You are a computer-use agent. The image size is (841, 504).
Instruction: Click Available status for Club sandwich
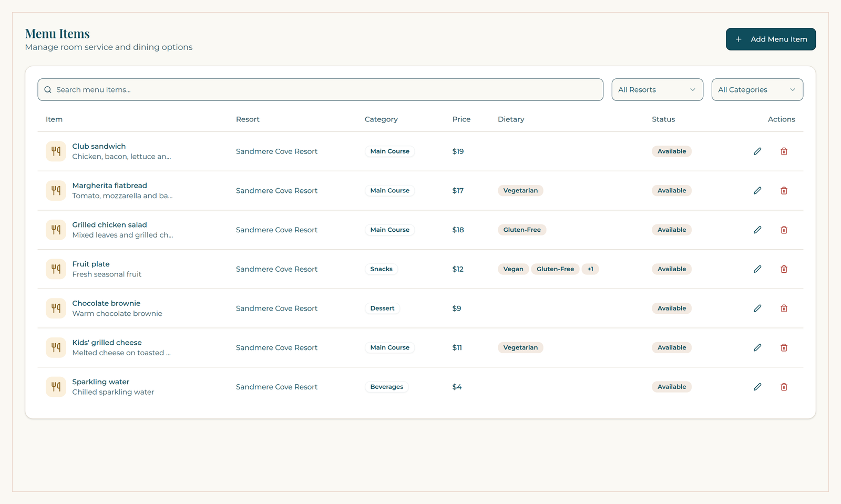click(672, 151)
